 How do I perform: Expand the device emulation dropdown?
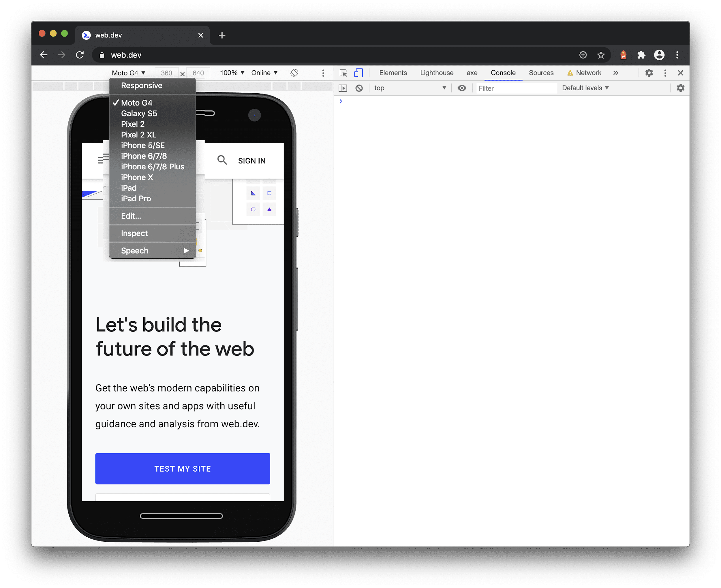tap(127, 72)
